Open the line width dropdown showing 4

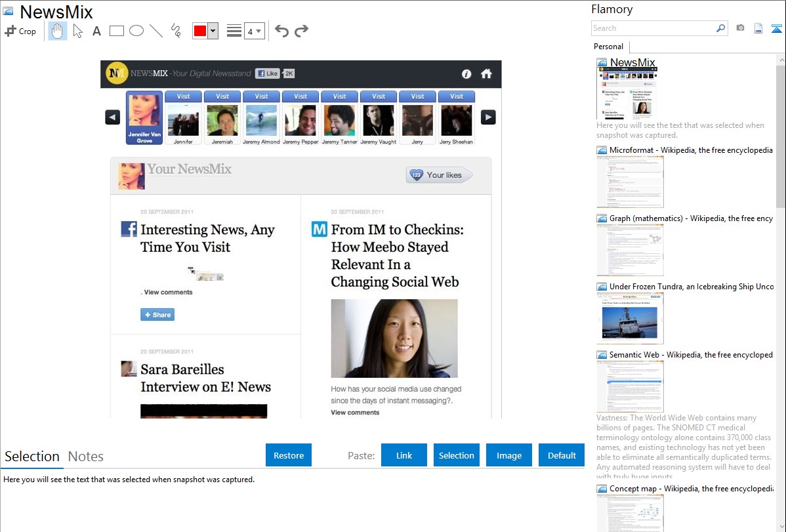point(255,31)
